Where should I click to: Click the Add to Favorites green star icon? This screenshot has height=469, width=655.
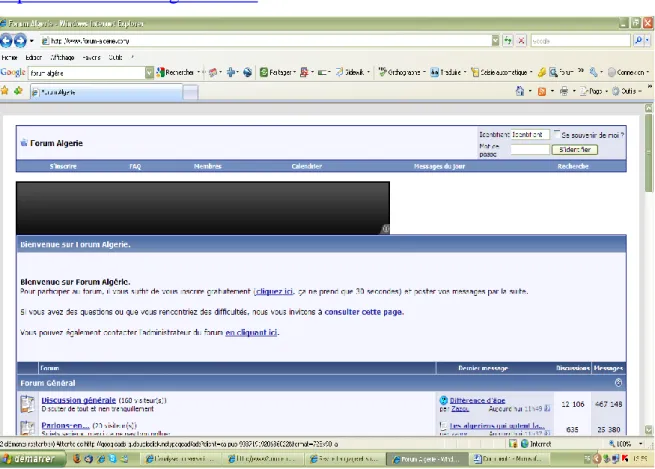coord(18,90)
